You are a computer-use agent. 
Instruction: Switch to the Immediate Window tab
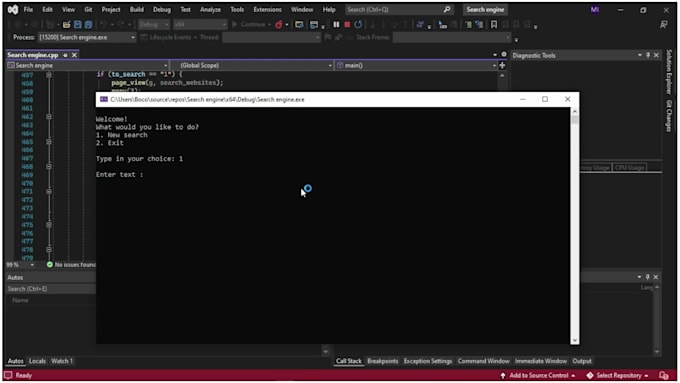(541, 361)
